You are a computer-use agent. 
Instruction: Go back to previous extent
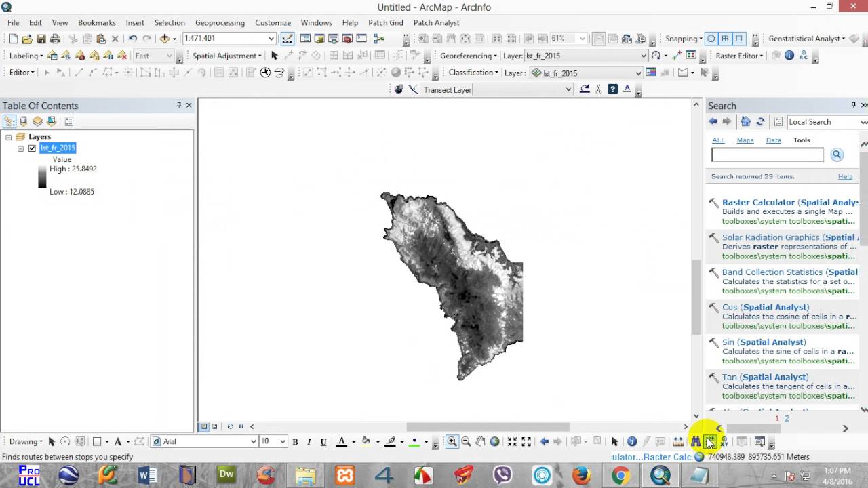click(x=544, y=441)
